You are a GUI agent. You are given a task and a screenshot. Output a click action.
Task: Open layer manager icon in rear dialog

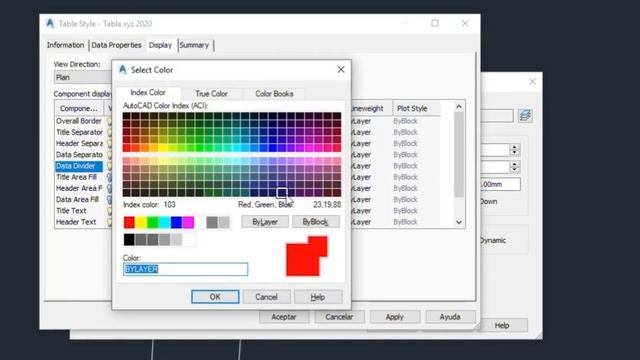525,116
